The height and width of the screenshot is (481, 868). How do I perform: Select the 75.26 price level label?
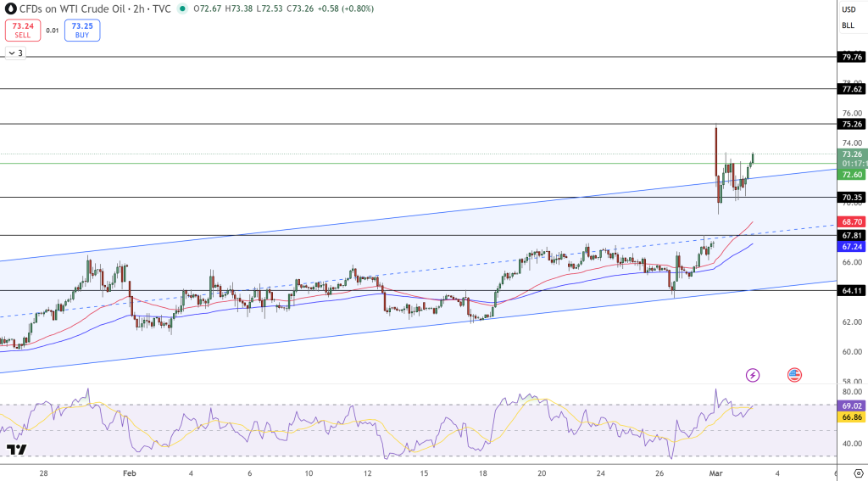pyautogui.click(x=851, y=125)
